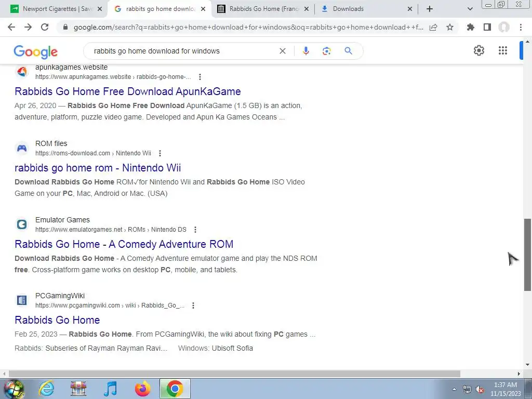This screenshot has width=532, height=399.
Task: Expand the tab search dropdown chevron
Action: pos(470,9)
